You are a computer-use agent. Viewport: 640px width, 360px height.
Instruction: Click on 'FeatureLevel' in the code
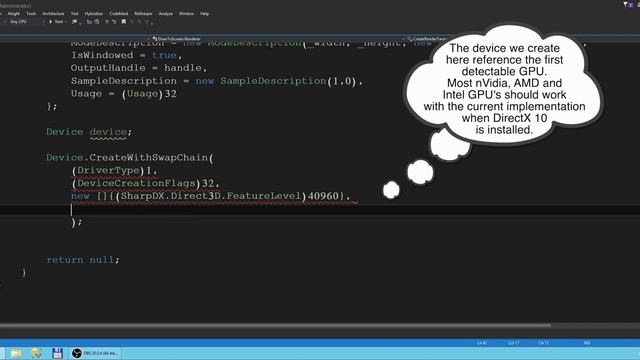[264, 196]
